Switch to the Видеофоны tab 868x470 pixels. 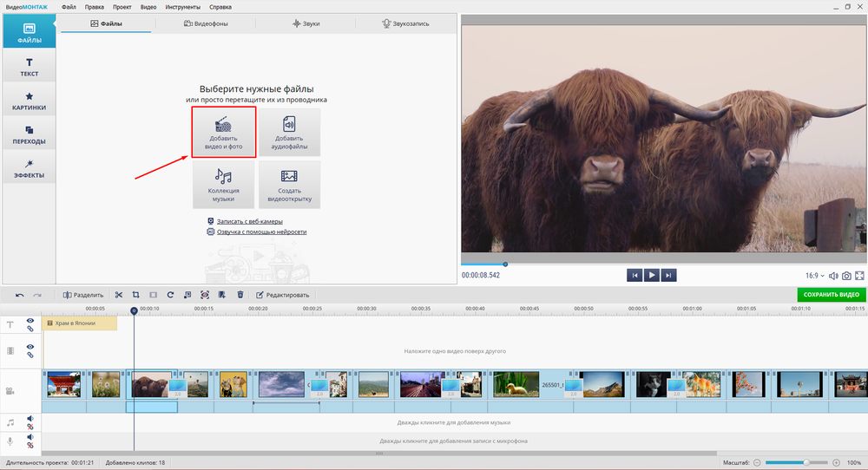tap(206, 23)
